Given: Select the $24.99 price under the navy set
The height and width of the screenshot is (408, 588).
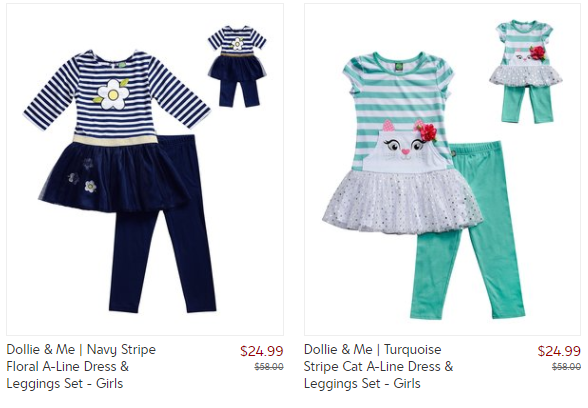Looking at the screenshot, I should click(262, 351).
